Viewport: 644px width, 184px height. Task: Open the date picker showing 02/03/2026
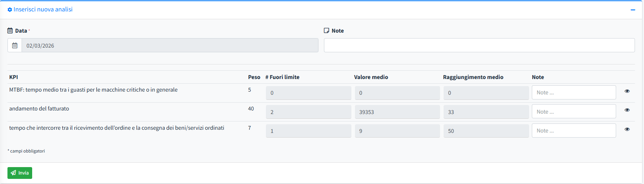[x=169, y=46]
